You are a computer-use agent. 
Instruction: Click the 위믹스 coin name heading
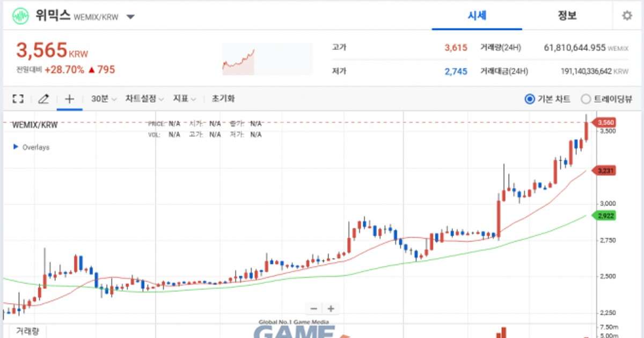tap(53, 16)
